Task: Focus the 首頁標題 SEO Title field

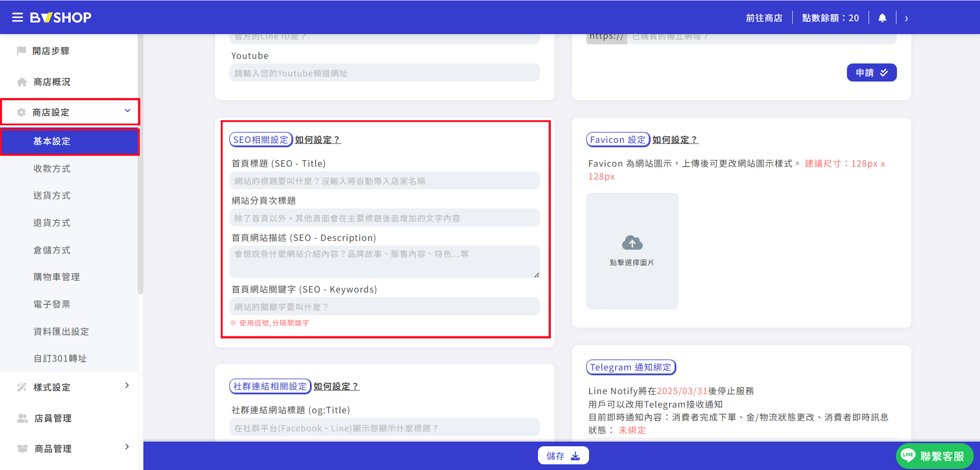Action: click(x=385, y=181)
